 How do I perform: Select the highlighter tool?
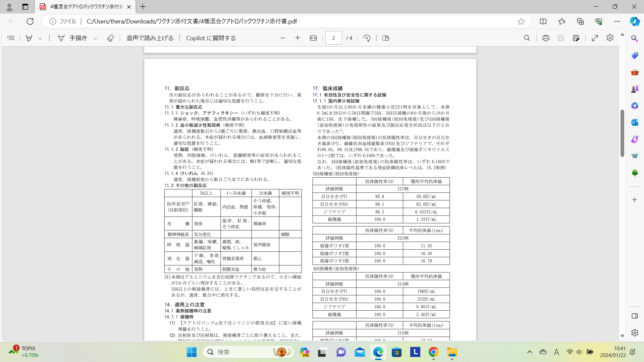(x=29, y=38)
